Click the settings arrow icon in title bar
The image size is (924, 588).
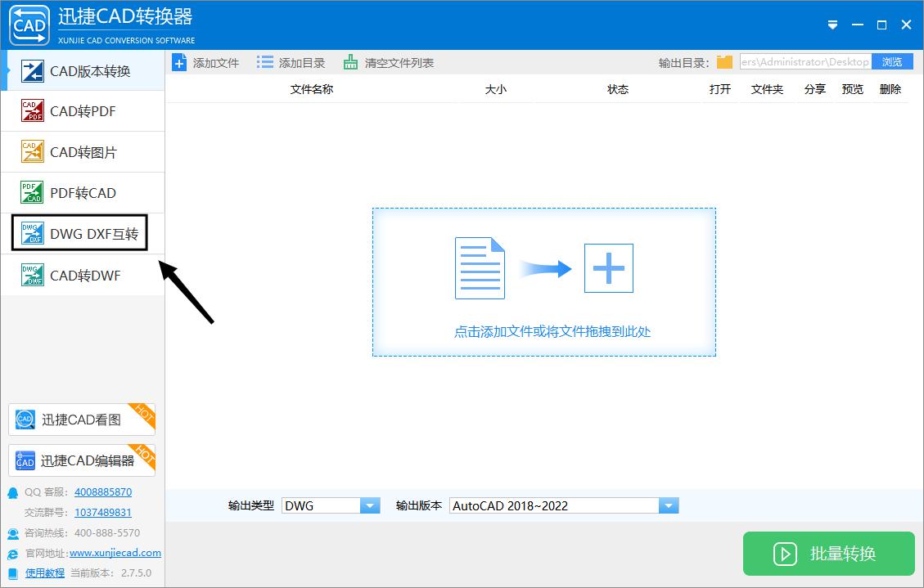(x=832, y=25)
